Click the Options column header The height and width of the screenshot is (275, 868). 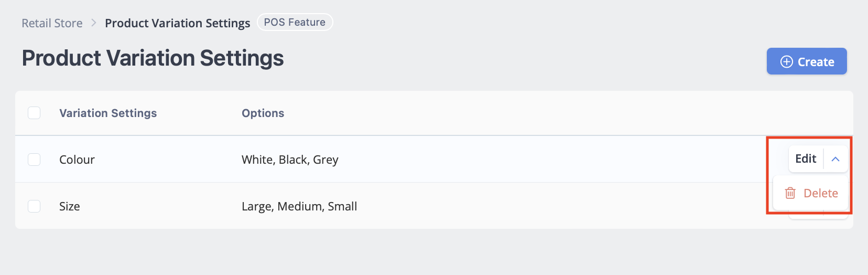click(x=263, y=113)
